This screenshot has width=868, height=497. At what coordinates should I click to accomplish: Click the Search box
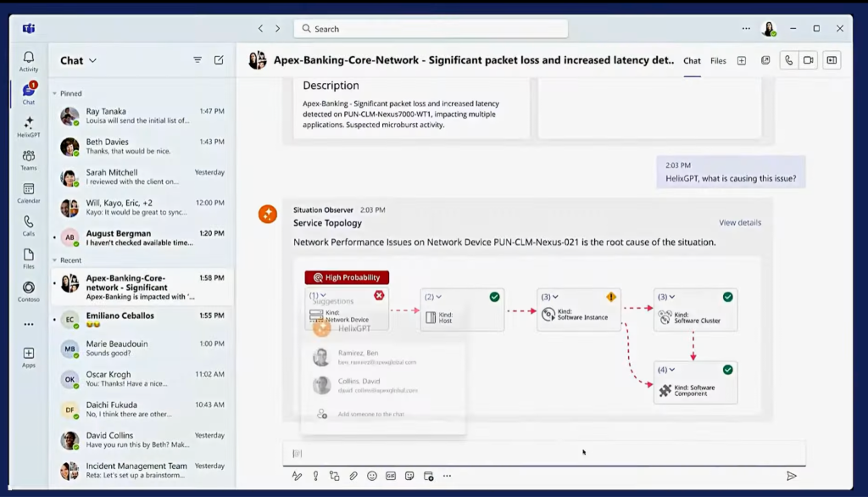(x=431, y=29)
